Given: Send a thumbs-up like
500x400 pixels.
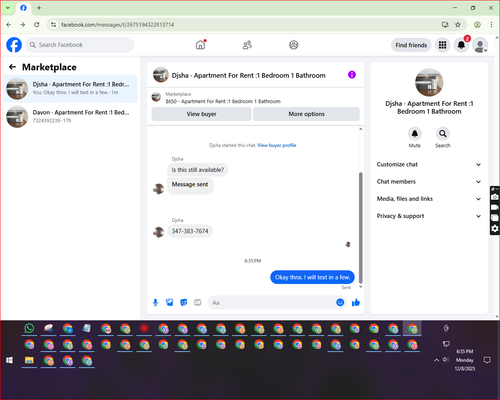Looking at the screenshot, I should [x=356, y=302].
